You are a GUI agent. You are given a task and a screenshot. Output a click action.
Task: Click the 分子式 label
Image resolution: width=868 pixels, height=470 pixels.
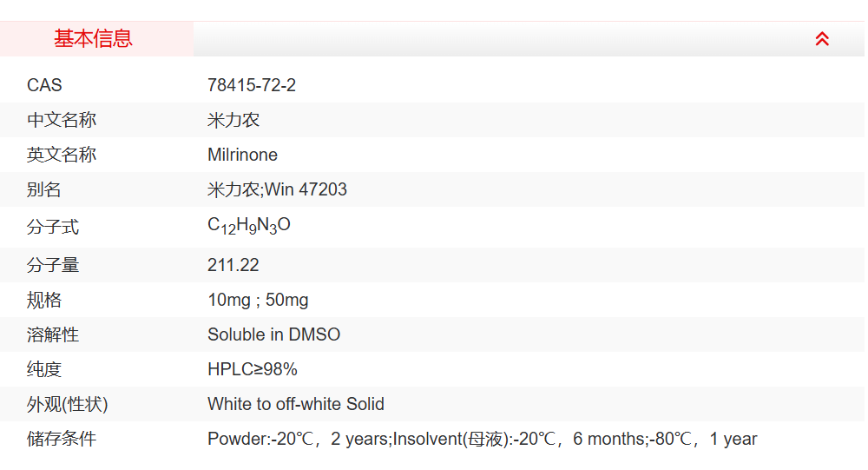click(x=53, y=227)
